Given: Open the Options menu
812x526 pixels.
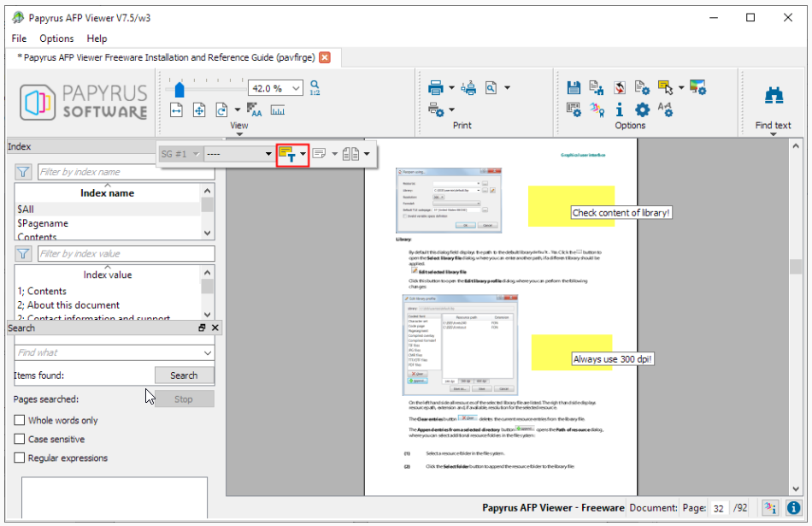Looking at the screenshot, I should pos(56,38).
